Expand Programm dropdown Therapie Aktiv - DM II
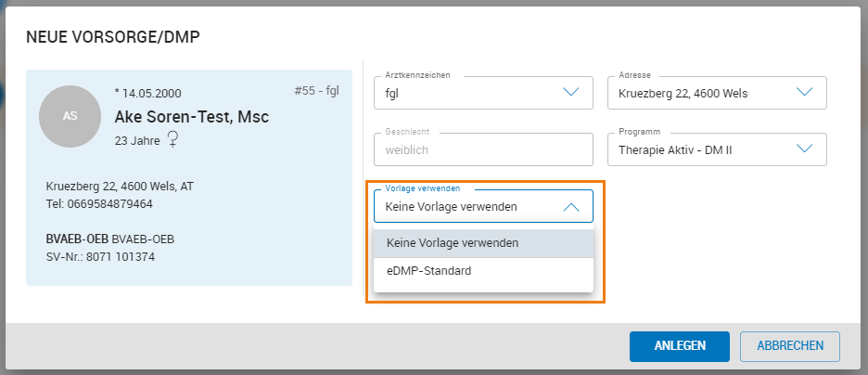868x375 pixels. click(x=700, y=149)
